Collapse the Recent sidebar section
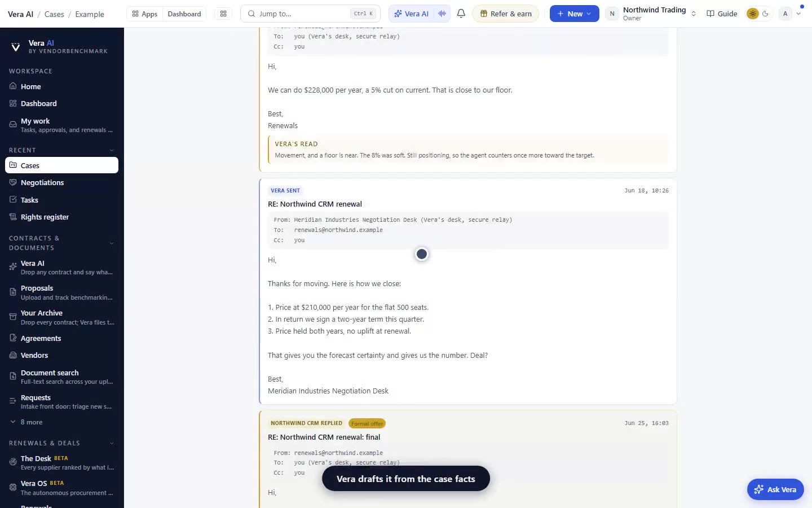This screenshot has height=508, width=812. 112,150
